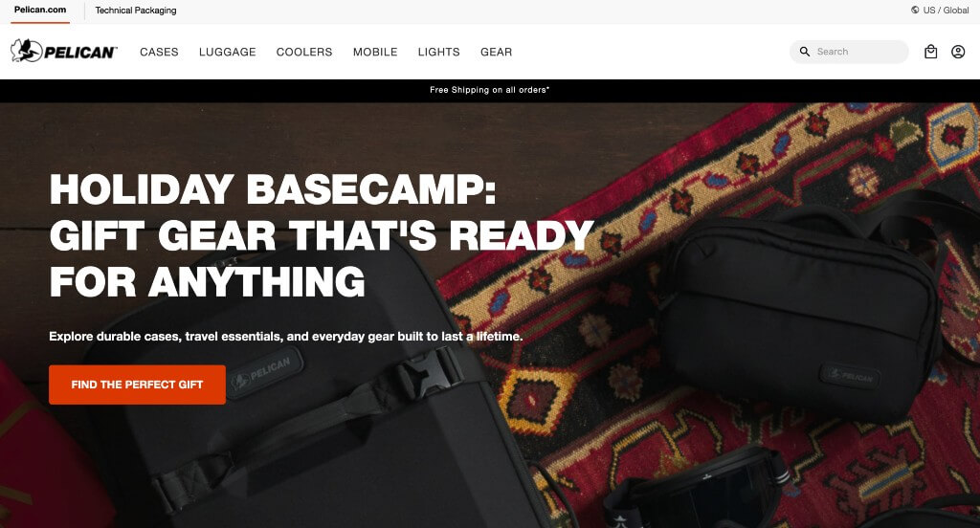980x528 pixels.
Task: Switch to the Technical Packaging tab
Action: (136, 10)
